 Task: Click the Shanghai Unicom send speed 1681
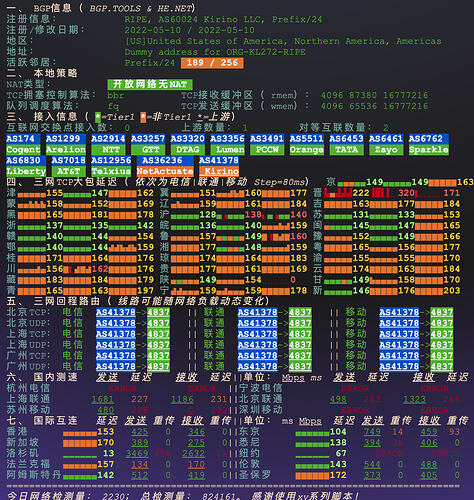click(103, 399)
